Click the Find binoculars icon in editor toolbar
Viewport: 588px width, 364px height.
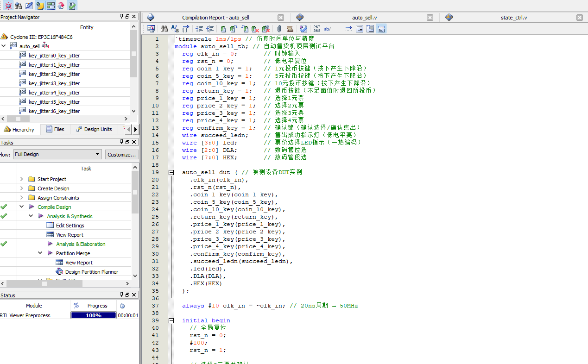pyautogui.click(x=164, y=29)
